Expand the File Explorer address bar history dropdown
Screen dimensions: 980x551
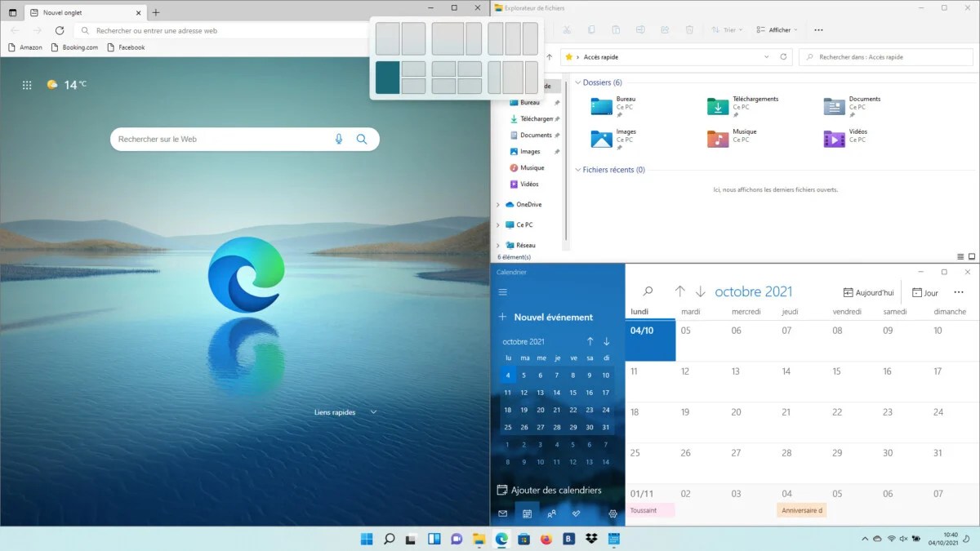point(766,57)
